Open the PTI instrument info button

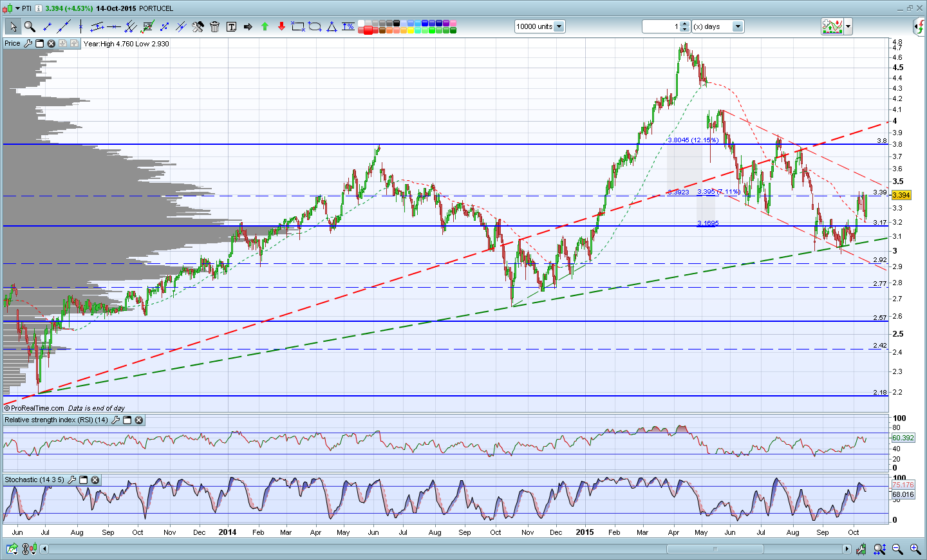[39, 8]
